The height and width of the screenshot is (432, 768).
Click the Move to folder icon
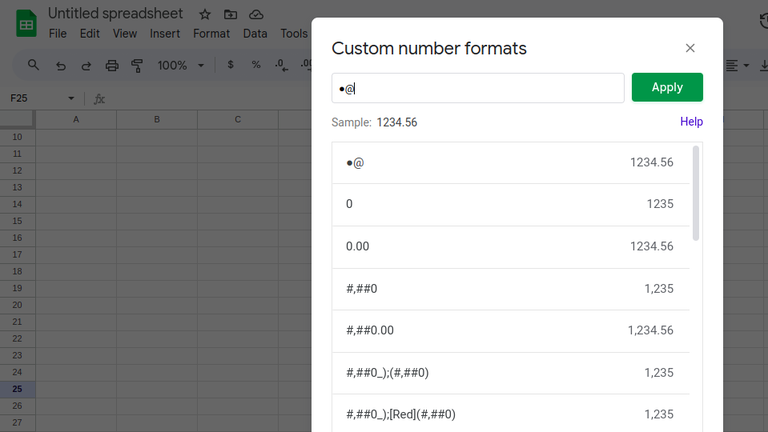coord(231,15)
